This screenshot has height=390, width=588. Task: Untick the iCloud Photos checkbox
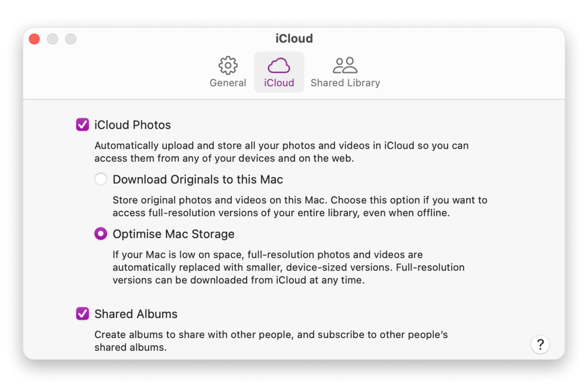pos(83,125)
